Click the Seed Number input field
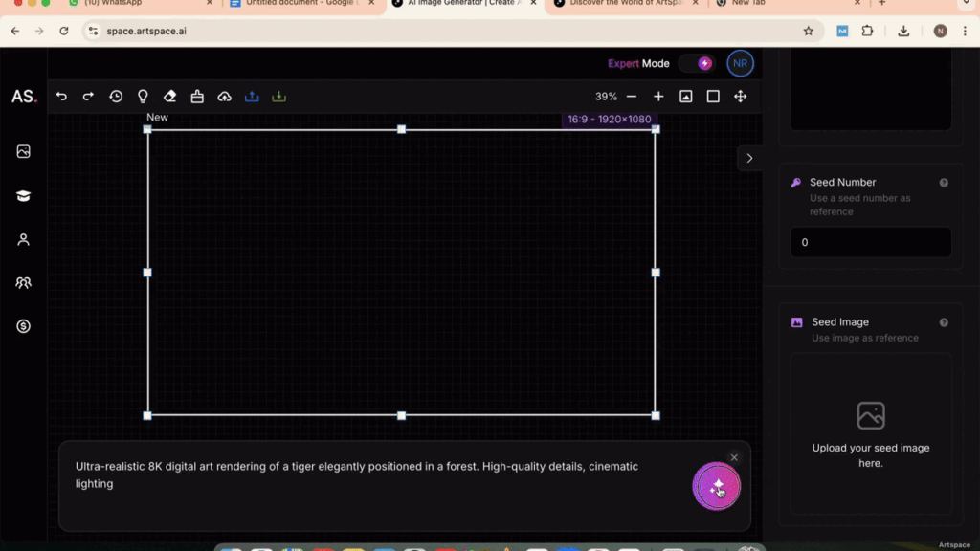Viewport: 980px width, 551px height. 870,242
